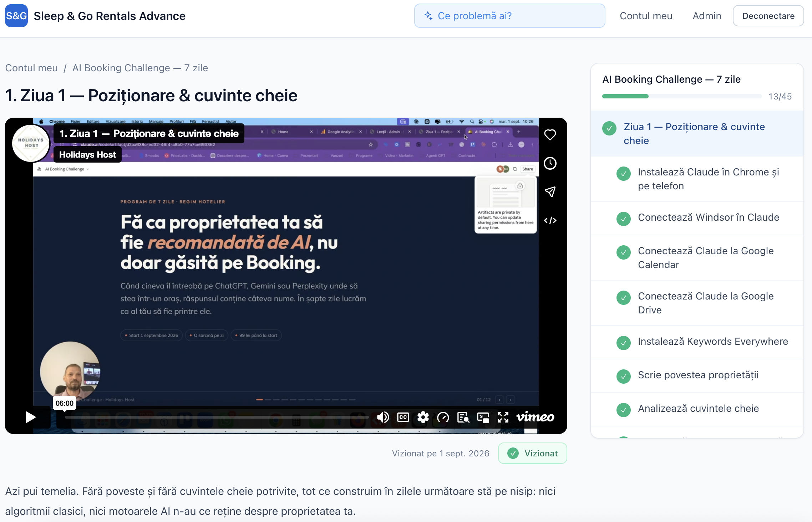Click the video progress bar
This screenshot has width=812, height=522.
(x=217, y=417)
